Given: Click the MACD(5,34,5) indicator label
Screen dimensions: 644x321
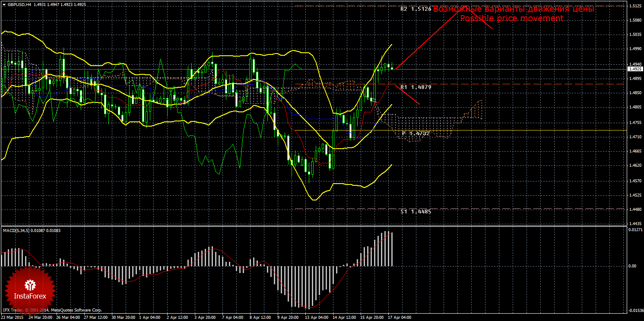Looking at the screenshot, I should (x=16, y=230).
